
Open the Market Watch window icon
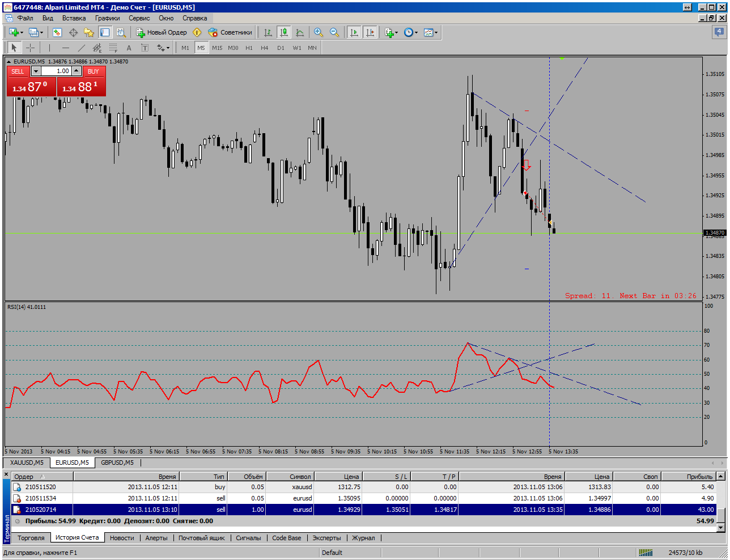57,32
